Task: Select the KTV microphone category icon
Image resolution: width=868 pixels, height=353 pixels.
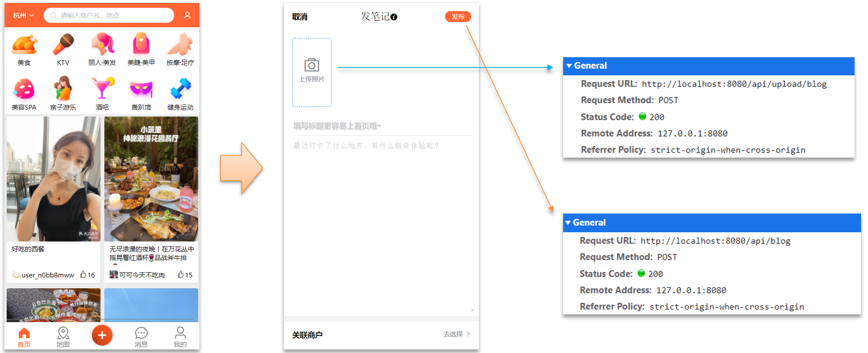Action: [x=63, y=44]
